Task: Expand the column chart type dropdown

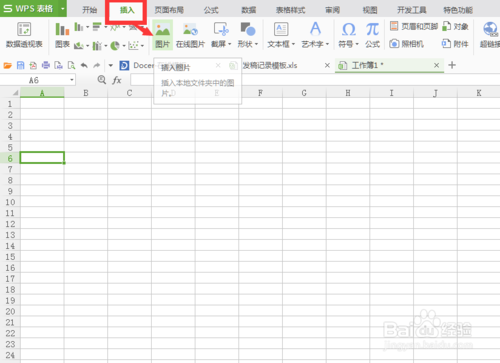Action: click(88, 27)
